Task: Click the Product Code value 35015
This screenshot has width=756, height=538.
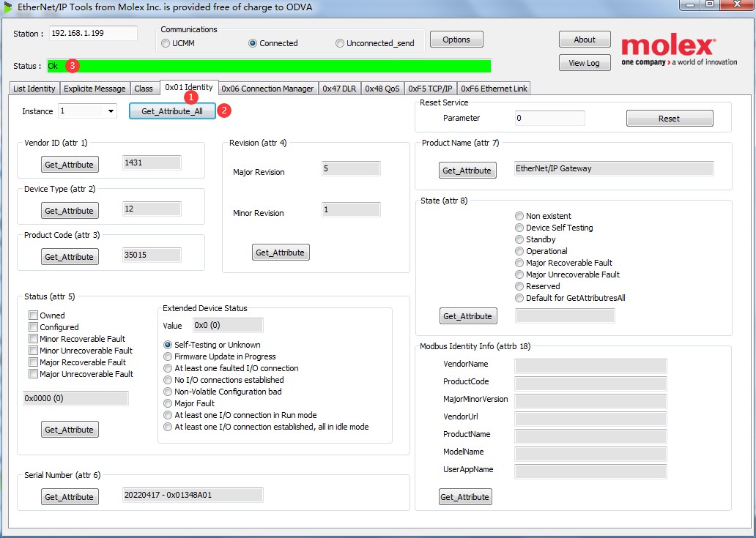Action: pos(152,255)
